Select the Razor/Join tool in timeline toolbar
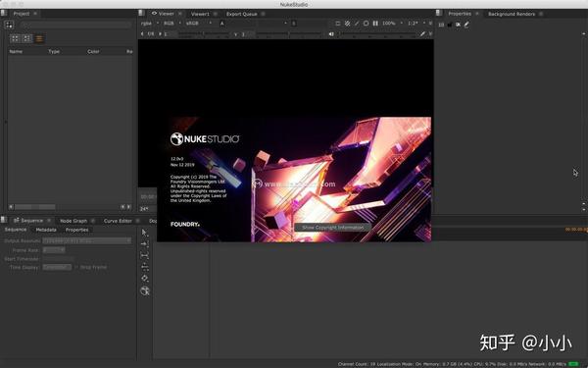This screenshot has width=588, height=368. coord(145,279)
